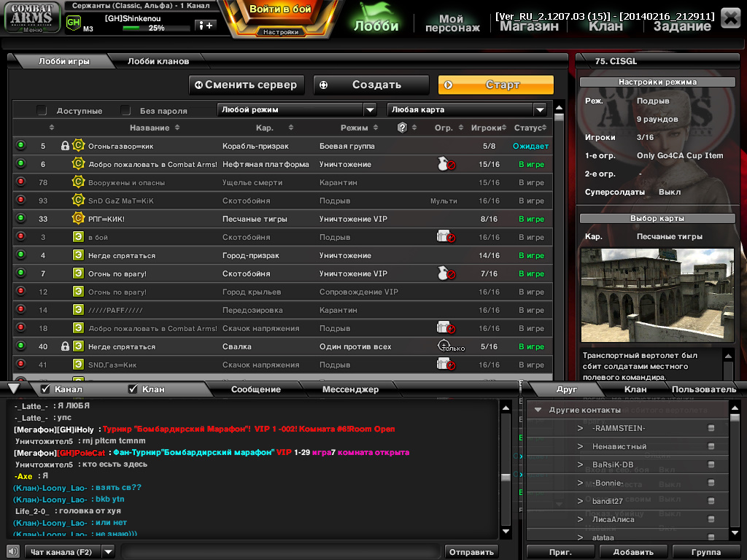Click the grenade restriction icon on room 7
The height and width of the screenshot is (560, 747).
coord(446,273)
